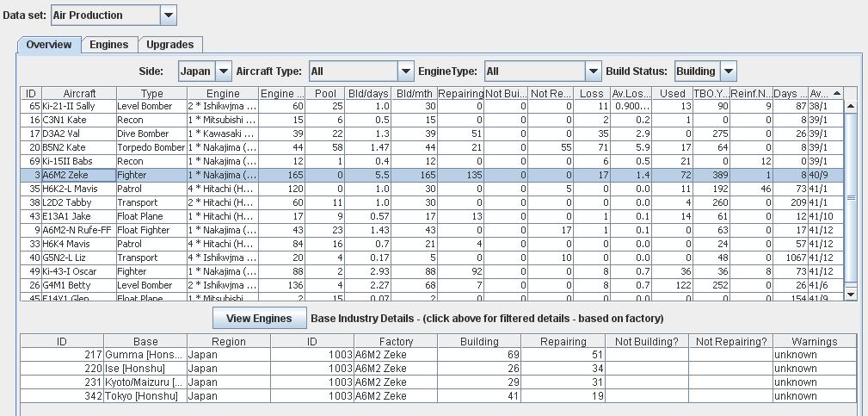
Task: Click the sort arrow on the Av... column
Action: pos(837,93)
